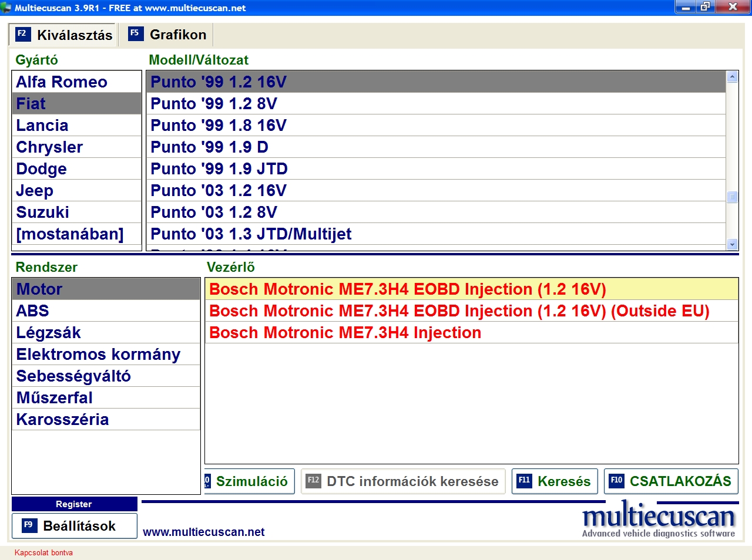Choose Jeep from the list
Viewport: 752px width, 560px height.
click(x=76, y=191)
